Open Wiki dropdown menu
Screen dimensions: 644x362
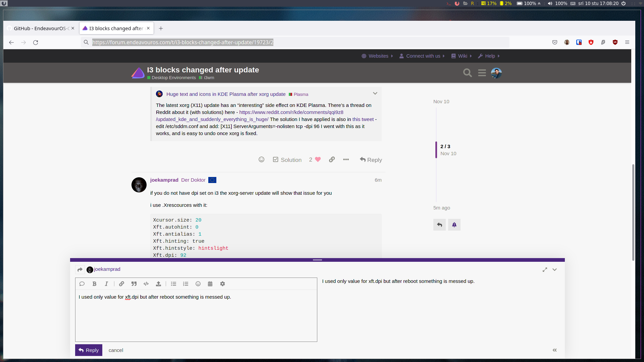tap(462, 56)
